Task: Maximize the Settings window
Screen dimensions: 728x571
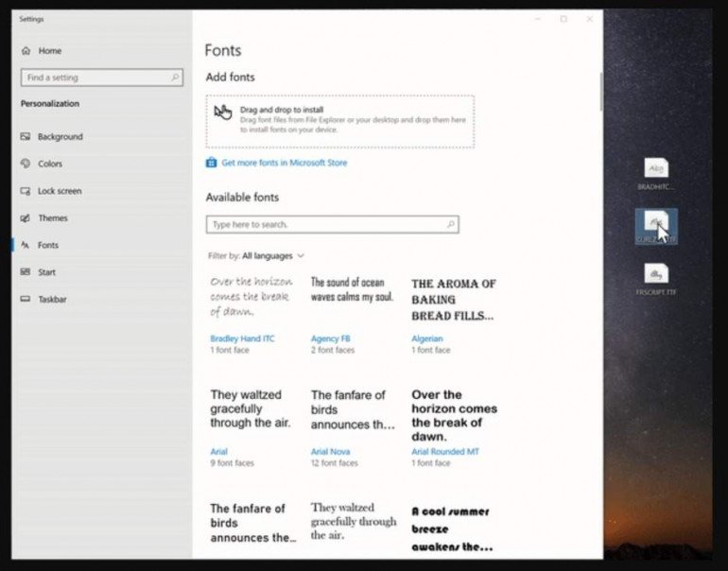Action: click(563, 19)
